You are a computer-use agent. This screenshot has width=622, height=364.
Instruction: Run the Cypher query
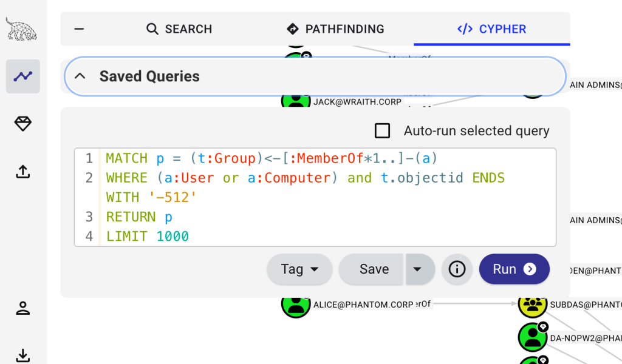pyautogui.click(x=514, y=269)
